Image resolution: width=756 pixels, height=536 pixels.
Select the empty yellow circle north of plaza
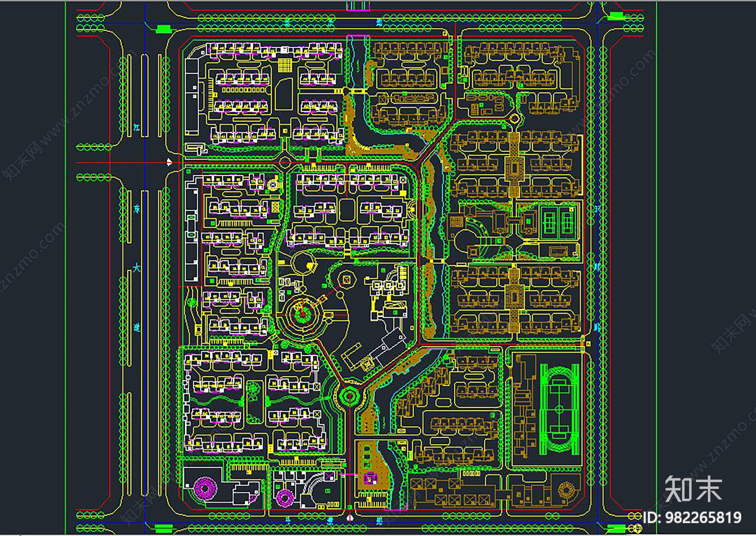303,263
